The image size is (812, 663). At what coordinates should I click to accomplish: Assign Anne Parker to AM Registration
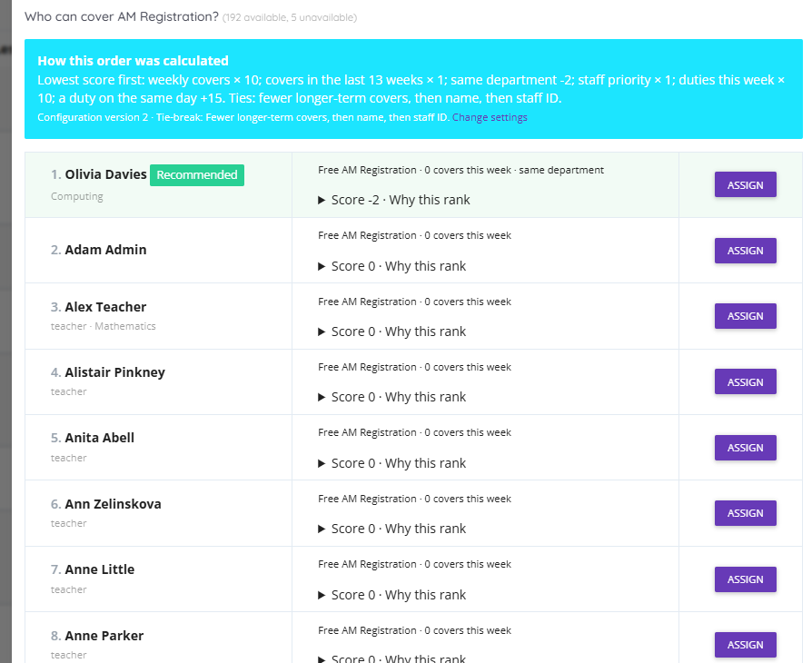point(745,645)
